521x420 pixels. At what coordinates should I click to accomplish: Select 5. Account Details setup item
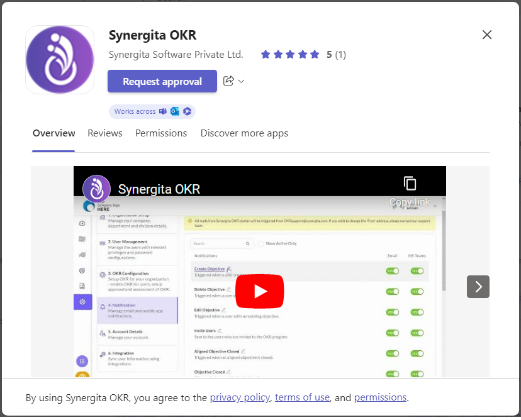click(x=137, y=334)
